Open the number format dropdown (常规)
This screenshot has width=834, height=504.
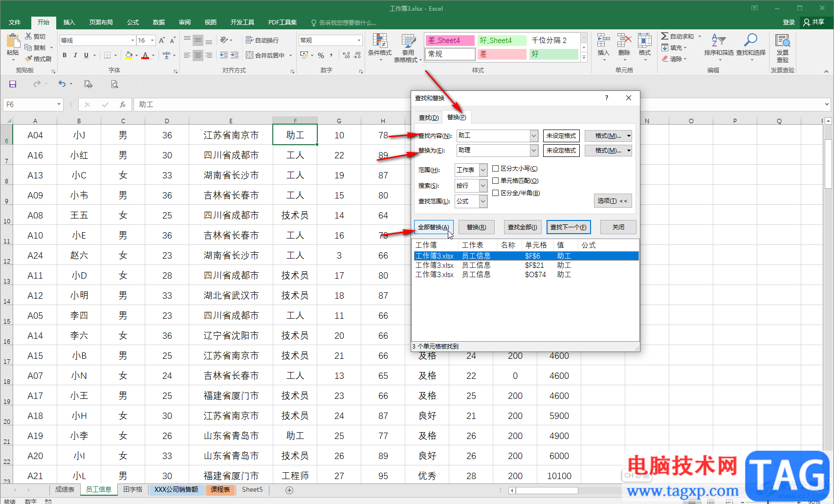[359, 40]
